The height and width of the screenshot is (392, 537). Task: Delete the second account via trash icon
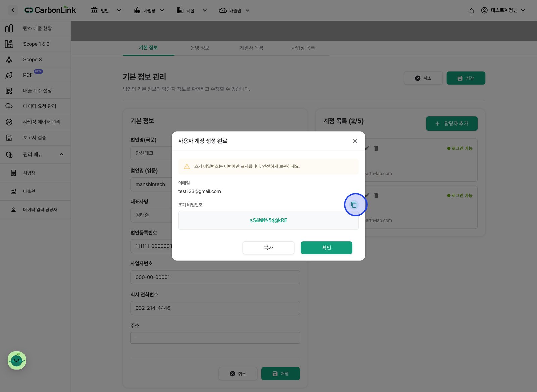tap(376, 195)
